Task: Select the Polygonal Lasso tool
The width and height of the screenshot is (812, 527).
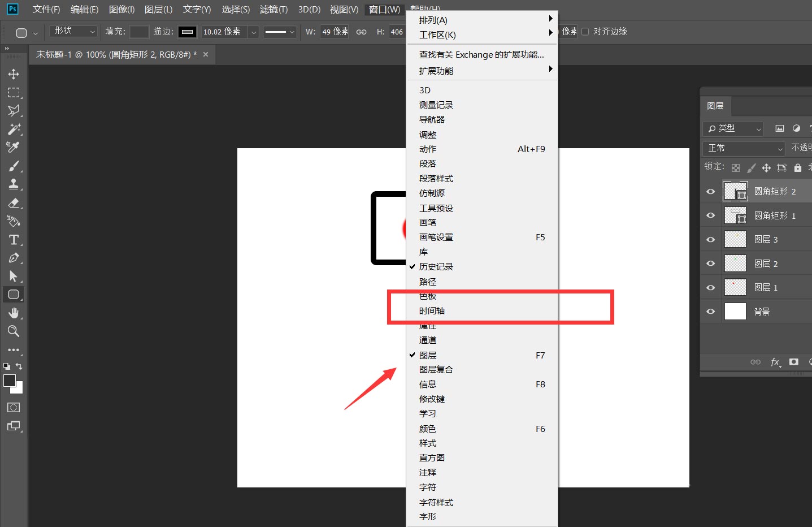Action: click(x=14, y=110)
